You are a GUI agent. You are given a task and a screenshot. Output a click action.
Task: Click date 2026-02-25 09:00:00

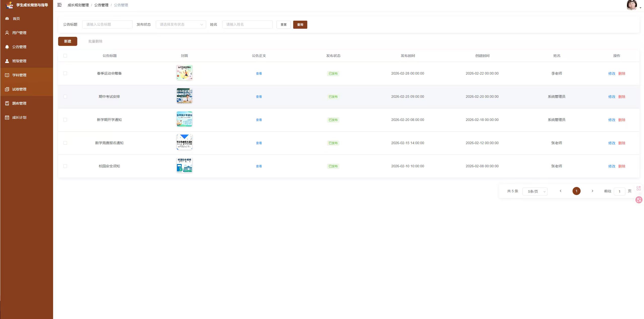(408, 97)
